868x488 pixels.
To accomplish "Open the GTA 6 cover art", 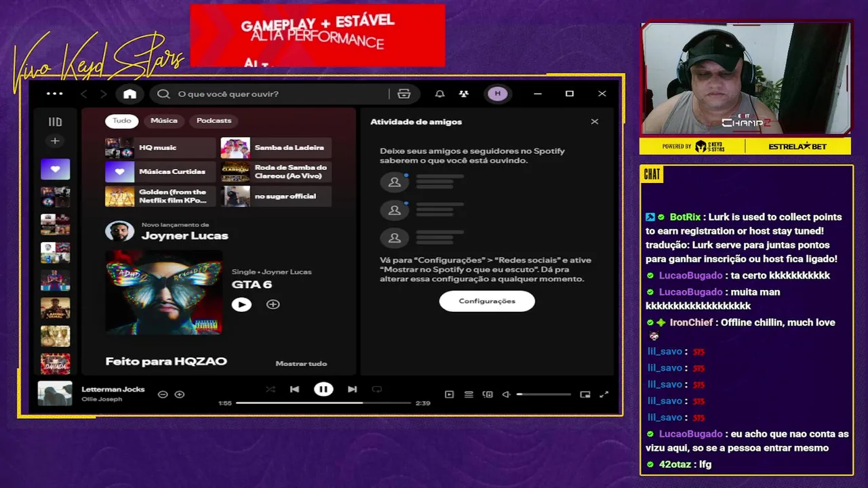I will [163, 292].
